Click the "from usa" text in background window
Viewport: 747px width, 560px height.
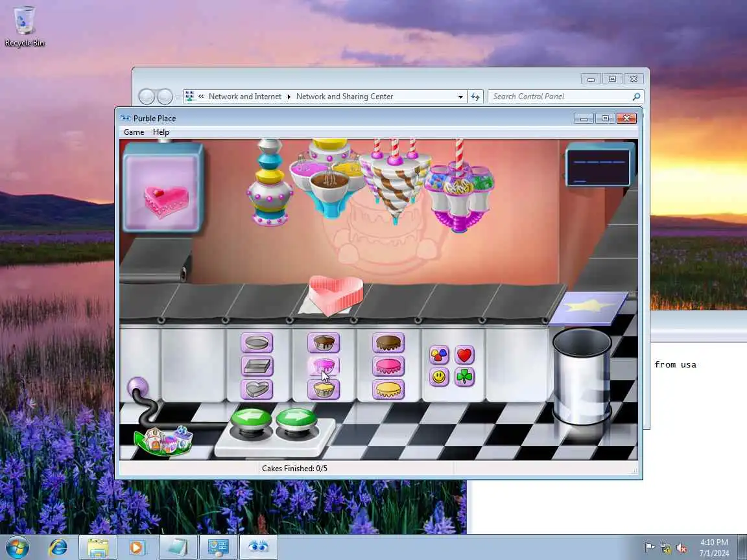coord(675,365)
